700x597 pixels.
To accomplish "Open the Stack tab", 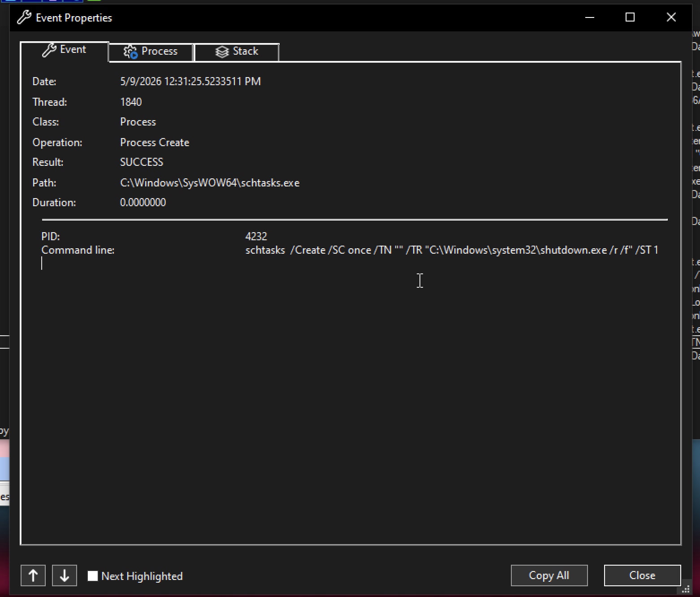I will (x=237, y=52).
